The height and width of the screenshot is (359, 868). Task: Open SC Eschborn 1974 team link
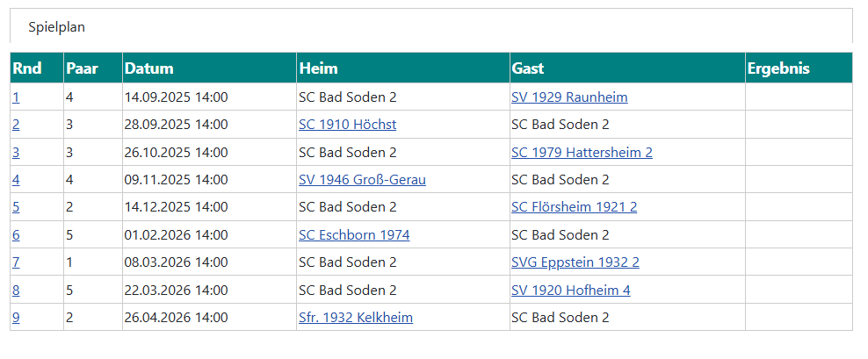tap(354, 235)
